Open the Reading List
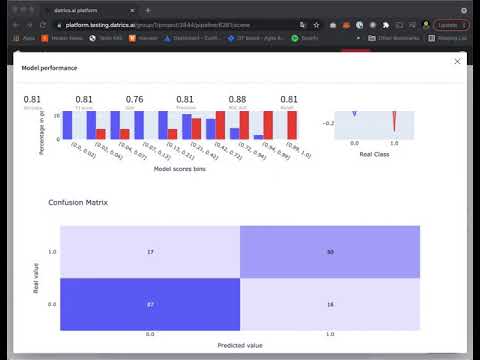The height and width of the screenshot is (360, 480). 447,38
